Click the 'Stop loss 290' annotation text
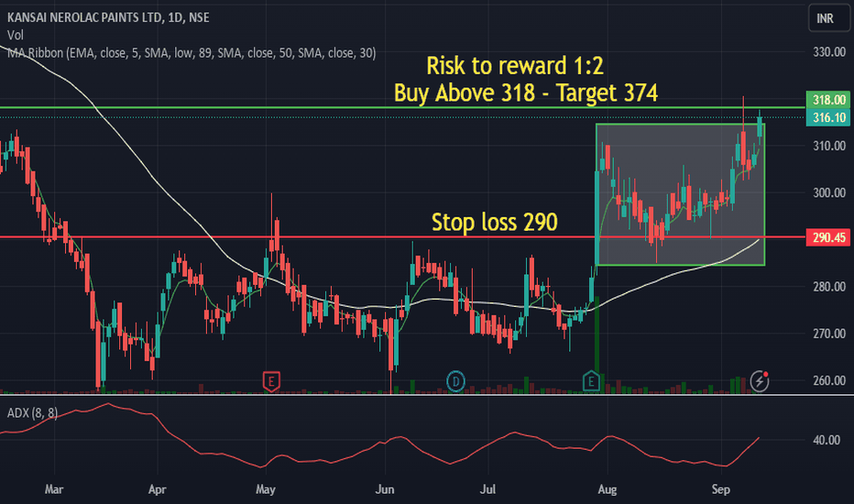Image resolution: width=854 pixels, height=504 pixels. pos(495,223)
